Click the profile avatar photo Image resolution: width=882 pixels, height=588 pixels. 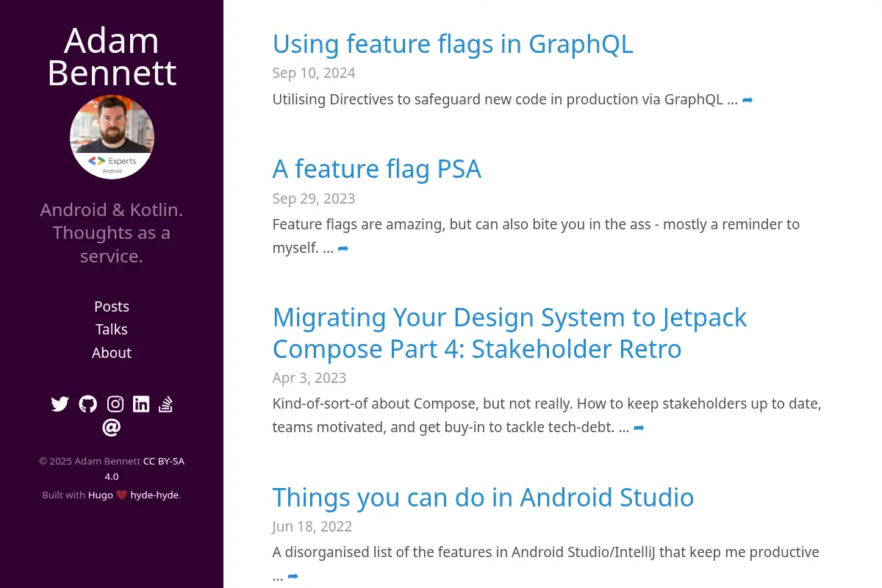coord(112,137)
